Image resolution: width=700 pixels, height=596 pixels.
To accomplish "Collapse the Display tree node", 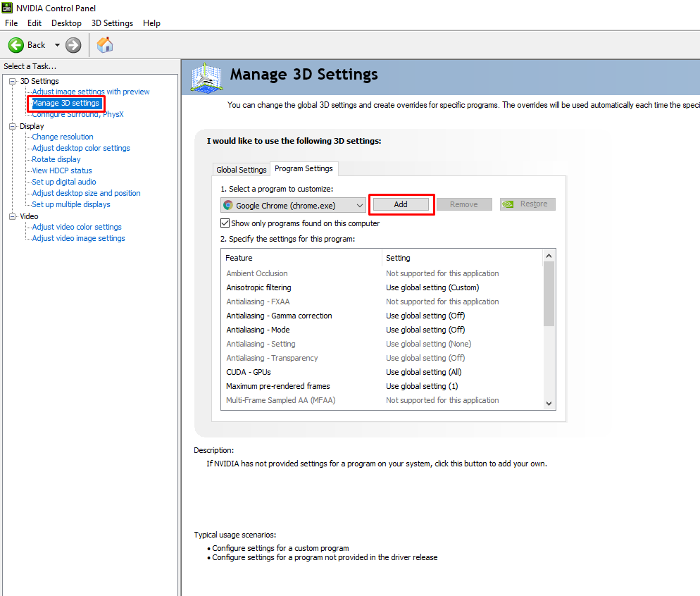I will coord(13,126).
